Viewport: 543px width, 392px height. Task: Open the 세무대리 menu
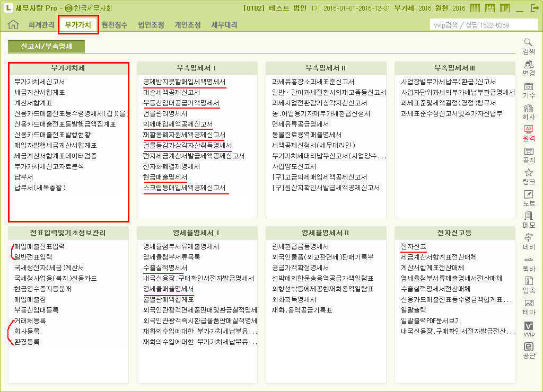[224, 25]
